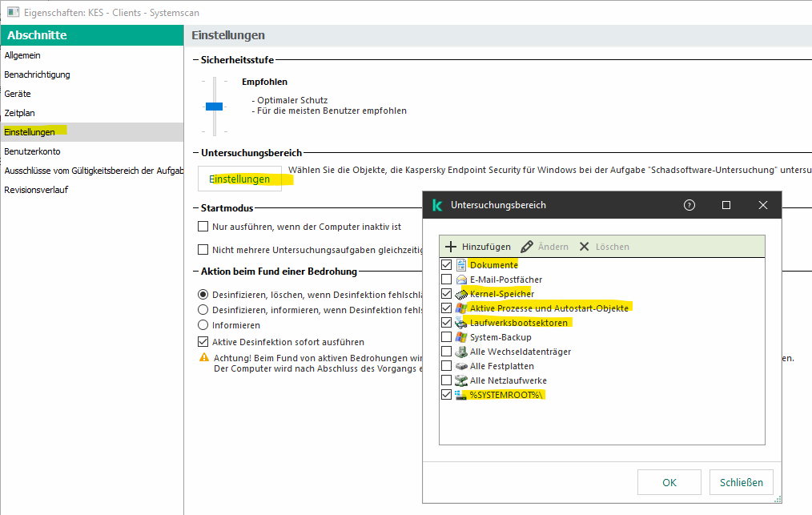Open help via the question mark icon
The width and height of the screenshot is (812, 515).
pyautogui.click(x=689, y=205)
